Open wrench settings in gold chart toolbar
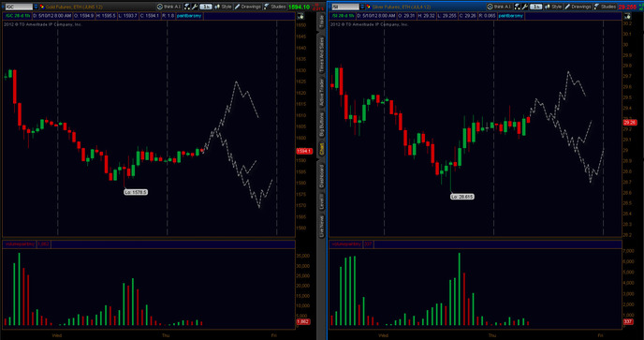This screenshot has width=644, height=340. [x=195, y=7]
